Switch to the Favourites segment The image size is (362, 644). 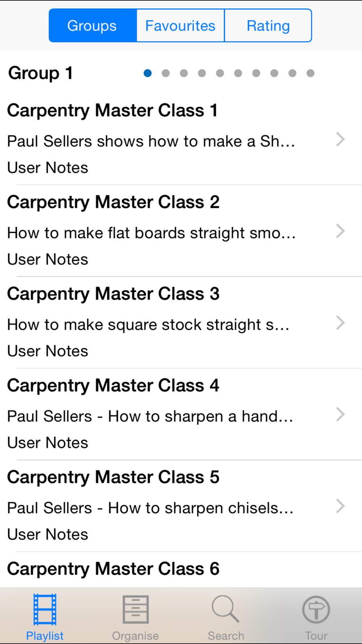(x=180, y=26)
